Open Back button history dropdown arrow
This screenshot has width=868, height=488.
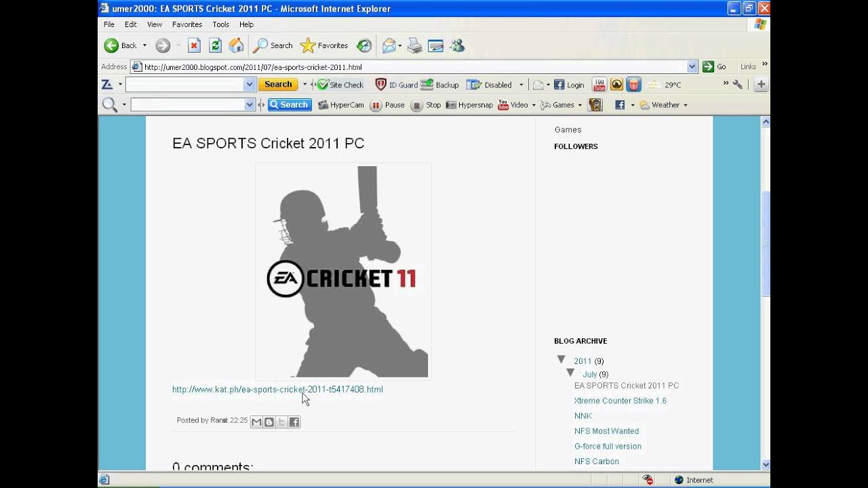[144, 45]
